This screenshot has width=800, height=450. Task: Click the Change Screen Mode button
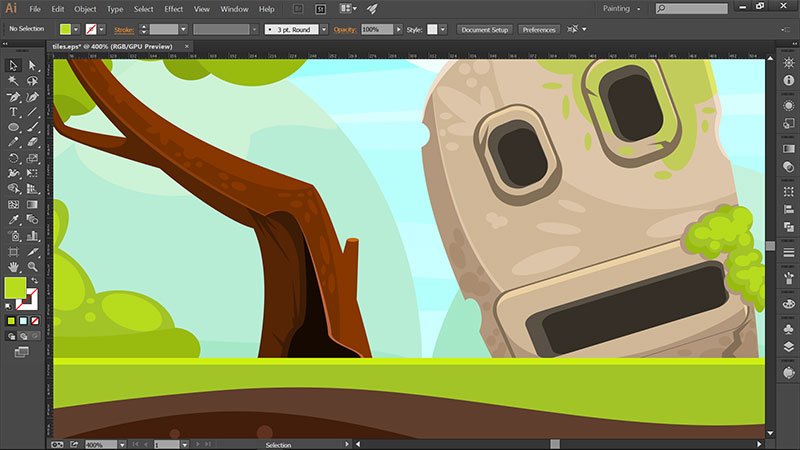pos(21,352)
